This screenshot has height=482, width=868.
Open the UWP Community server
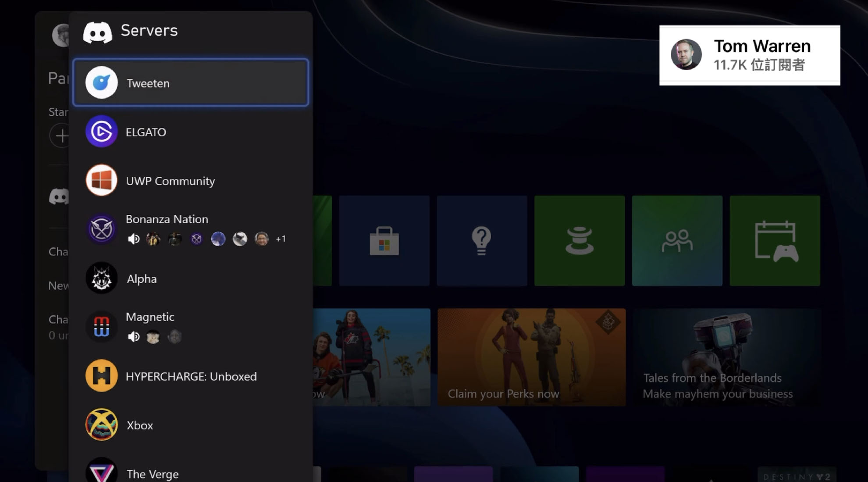(191, 180)
